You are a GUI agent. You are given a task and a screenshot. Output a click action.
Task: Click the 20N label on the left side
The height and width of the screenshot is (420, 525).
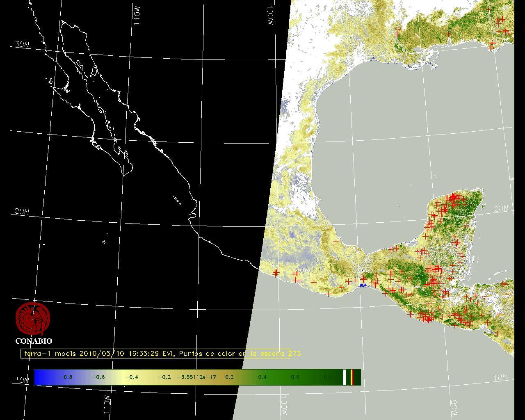[x=22, y=212]
